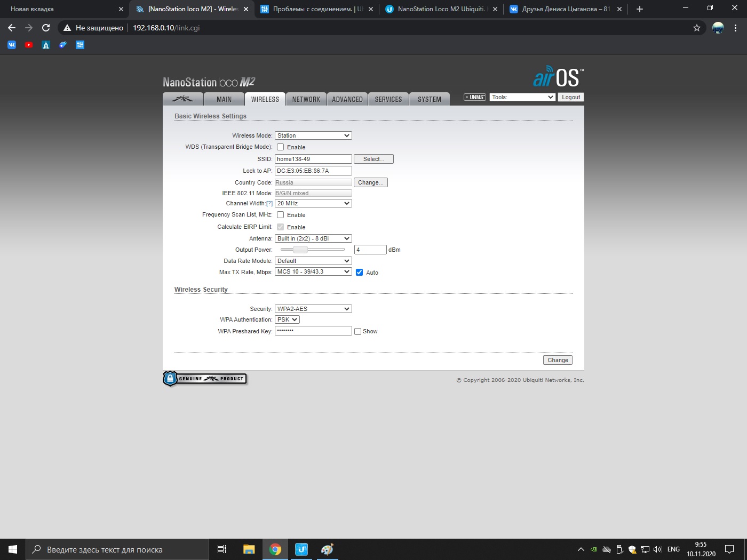Switch to Chrome on the taskbar
Screen dimensions: 747x560
[x=275, y=549]
